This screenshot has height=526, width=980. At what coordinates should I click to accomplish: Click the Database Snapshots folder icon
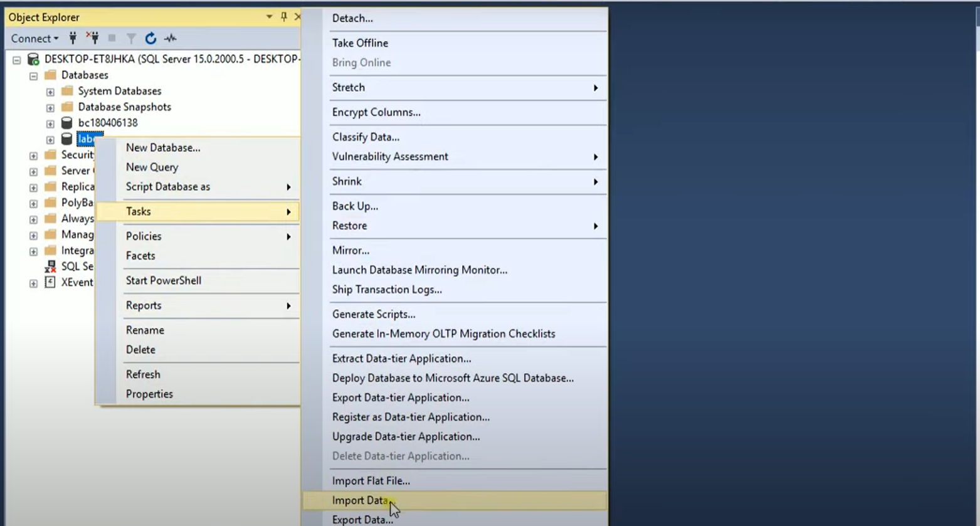pyautogui.click(x=67, y=107)
